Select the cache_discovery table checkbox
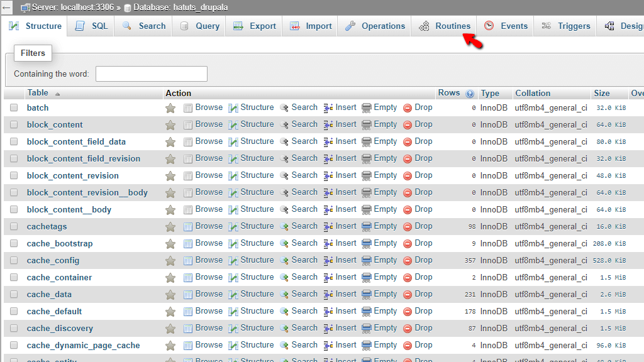 click(14, 328)
